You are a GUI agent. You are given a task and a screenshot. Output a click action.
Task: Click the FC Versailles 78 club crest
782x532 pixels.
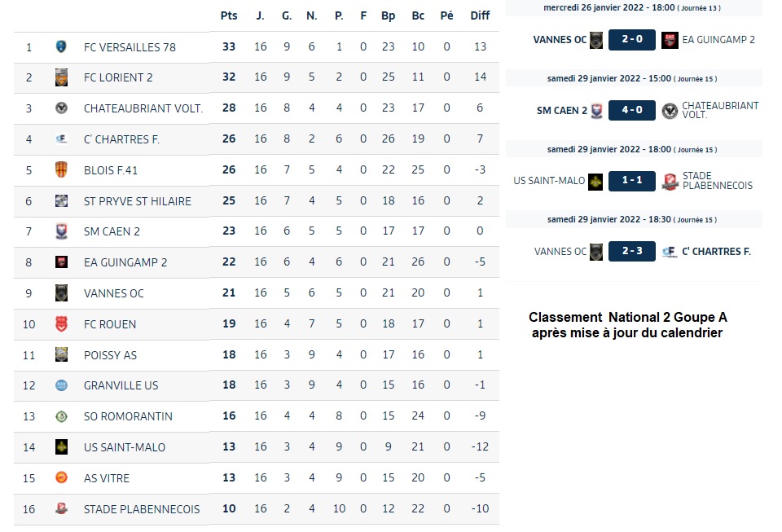pos(61,47)
